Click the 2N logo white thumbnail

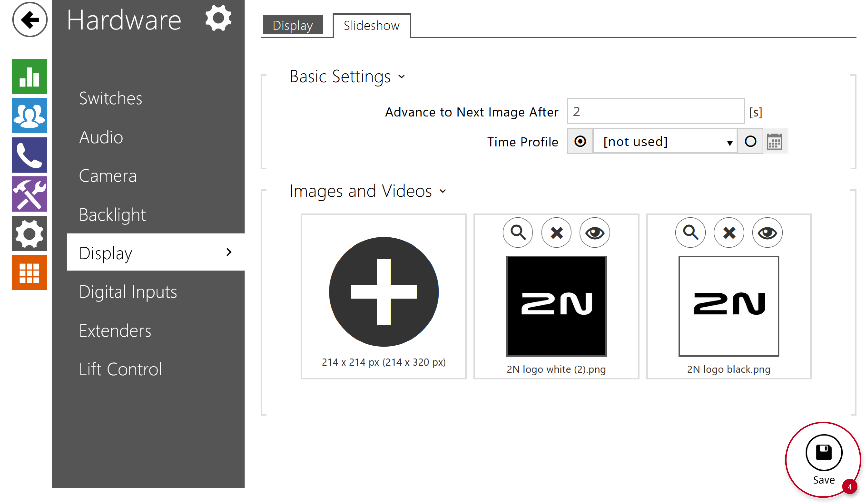(x=556, y=306)
